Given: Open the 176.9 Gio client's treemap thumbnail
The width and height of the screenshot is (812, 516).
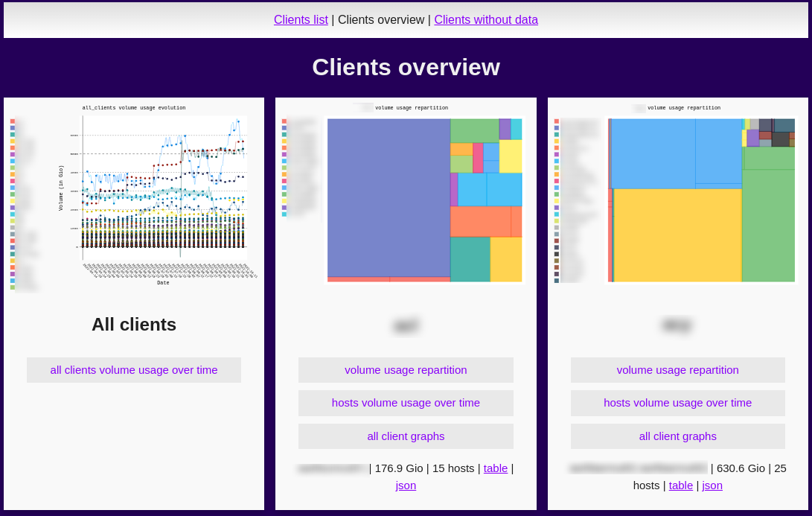Looking at the screenshot, I should pos(406,195).
